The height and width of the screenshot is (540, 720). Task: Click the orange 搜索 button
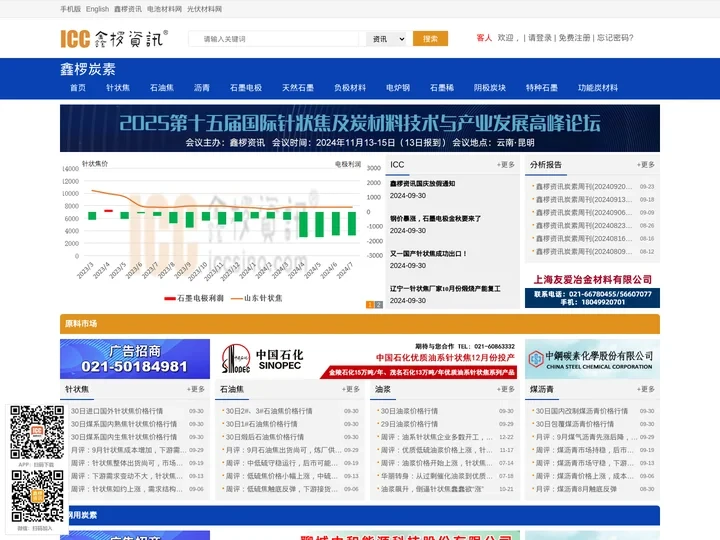[430, 39]
